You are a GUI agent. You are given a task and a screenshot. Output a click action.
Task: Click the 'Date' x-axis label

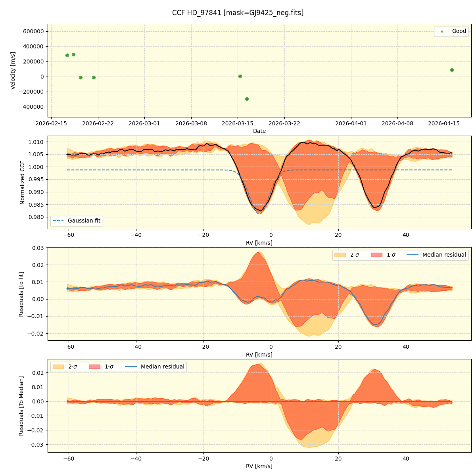tap(259, 131)
